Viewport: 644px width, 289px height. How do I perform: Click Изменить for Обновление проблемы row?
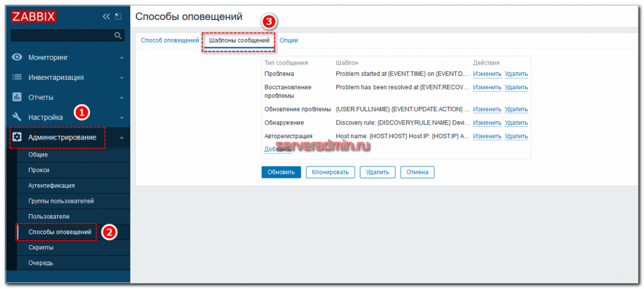(x=487, y=109)
